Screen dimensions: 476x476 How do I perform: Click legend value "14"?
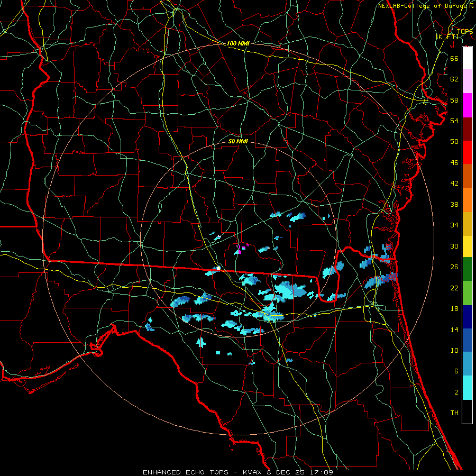click(x=454, y=329)
